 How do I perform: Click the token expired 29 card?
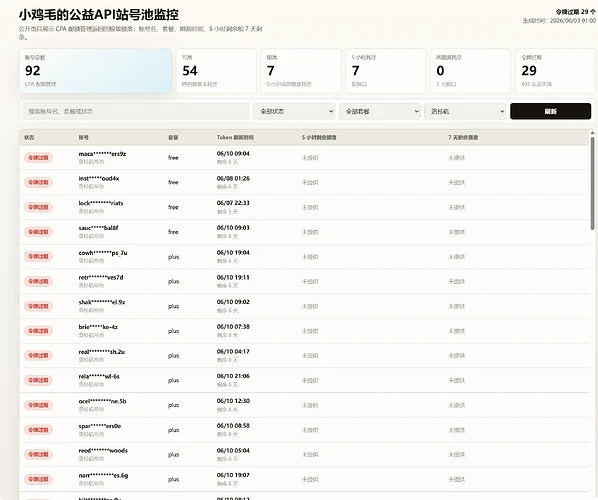[x=555, y=71]
